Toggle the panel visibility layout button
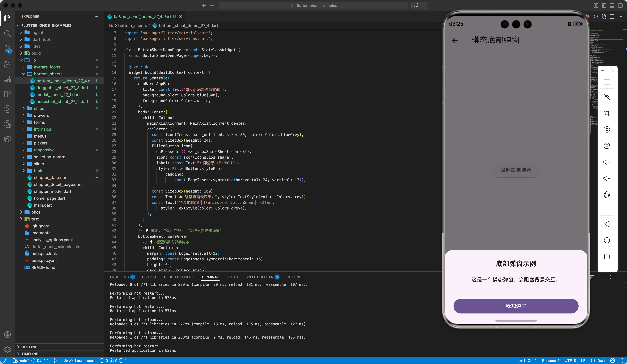Screen dimensions: 627x364 (612, 5)
